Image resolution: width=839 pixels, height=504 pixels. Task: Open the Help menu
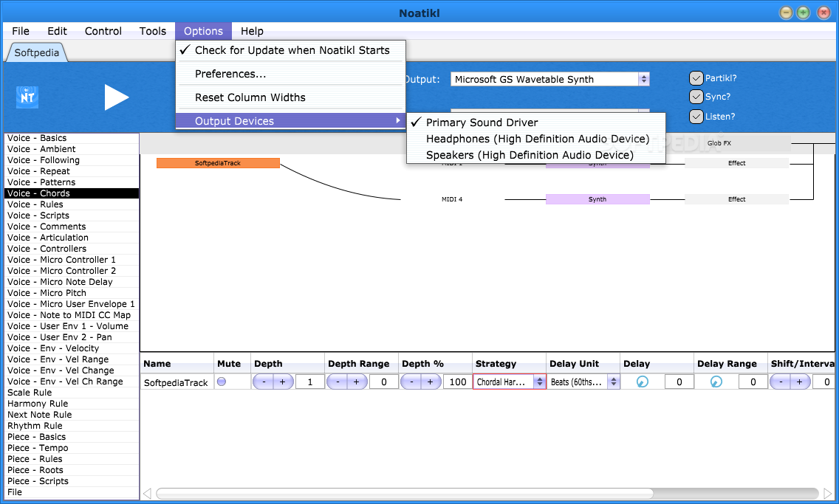click(x=252, y=31)
